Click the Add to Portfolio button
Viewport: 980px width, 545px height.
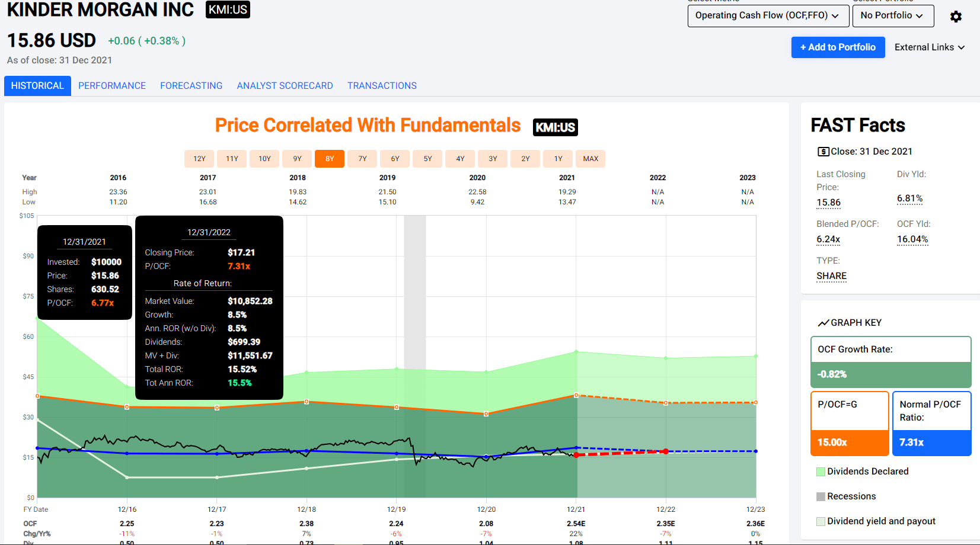(838, 47)
